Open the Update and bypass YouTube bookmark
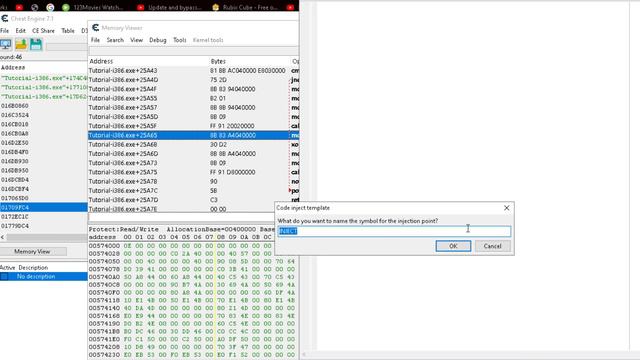 tap(169, 7)
